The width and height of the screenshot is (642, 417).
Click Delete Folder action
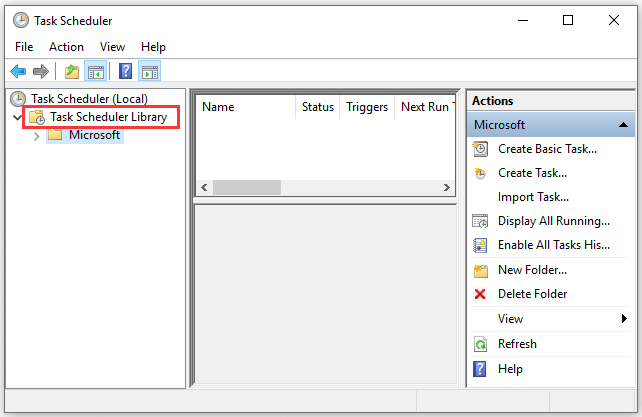click(532, 294)
